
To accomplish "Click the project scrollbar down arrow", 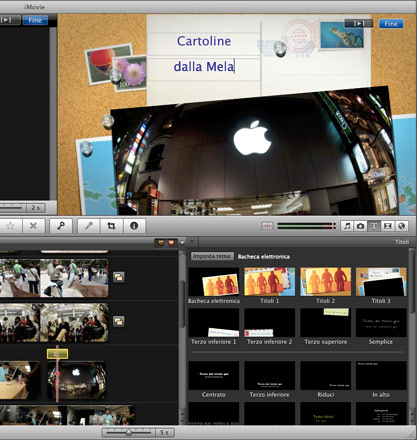I will click(x=182, y=421).
